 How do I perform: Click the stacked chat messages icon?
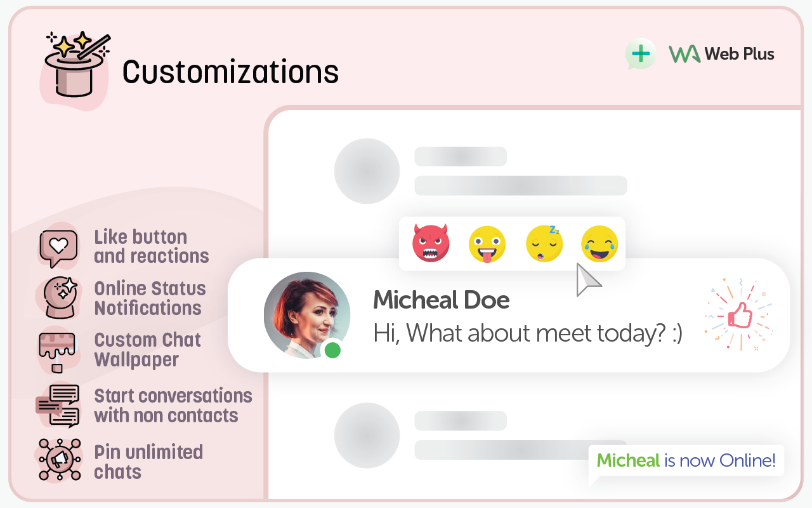[x=58, y=405]
